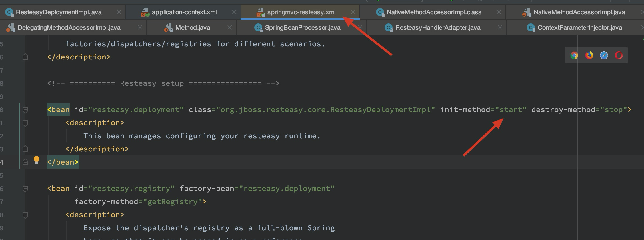Collapse the description inside resteasy.deployment bean
The image size is (644, 240).
[25, 123]
